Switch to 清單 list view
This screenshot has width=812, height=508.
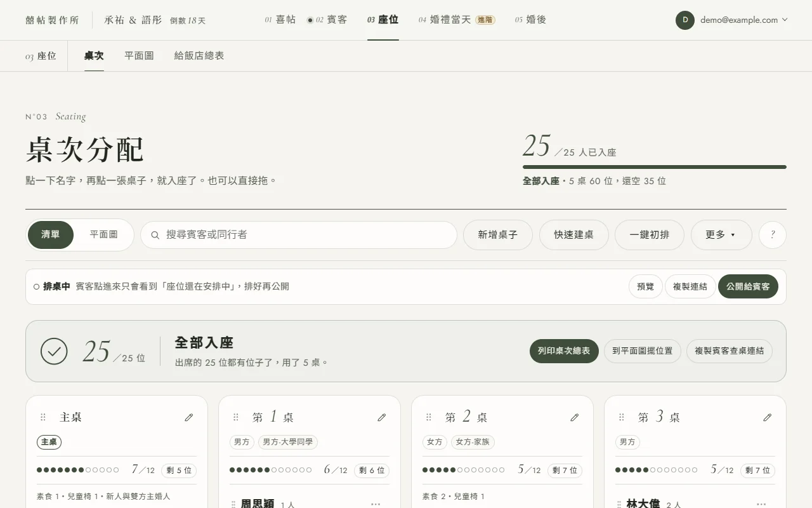pos(51,235)
